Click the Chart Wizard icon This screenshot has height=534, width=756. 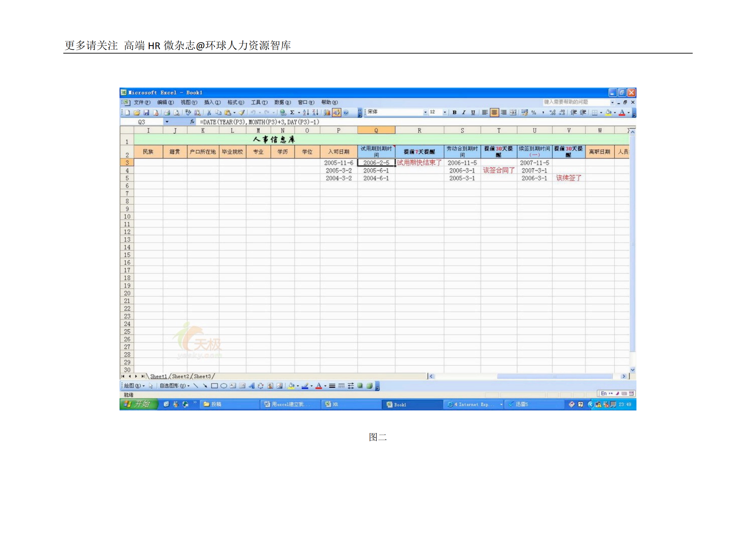point(327,112)
